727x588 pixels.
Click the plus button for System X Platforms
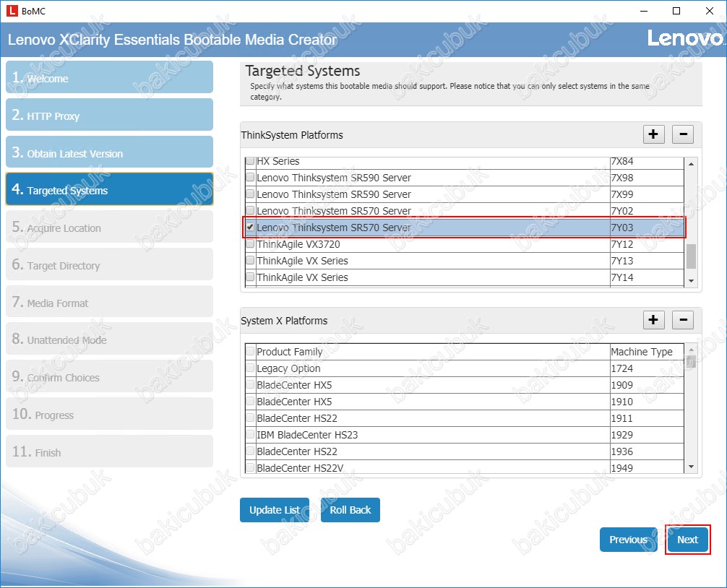[654, 320]
